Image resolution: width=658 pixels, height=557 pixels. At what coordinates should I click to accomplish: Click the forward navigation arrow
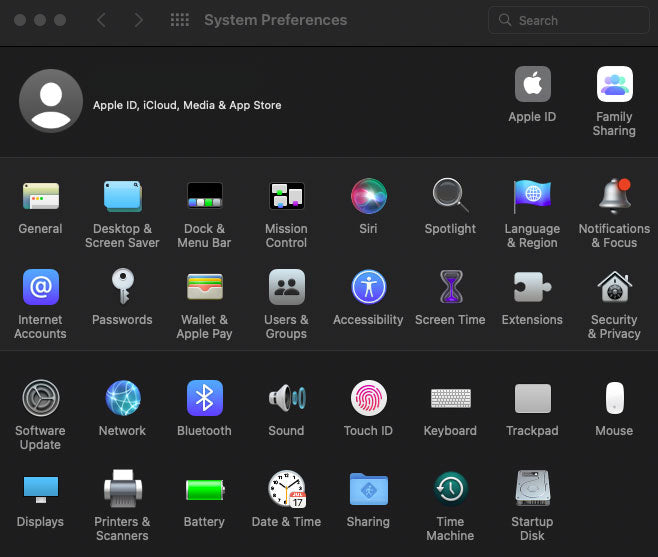[138, 20]
